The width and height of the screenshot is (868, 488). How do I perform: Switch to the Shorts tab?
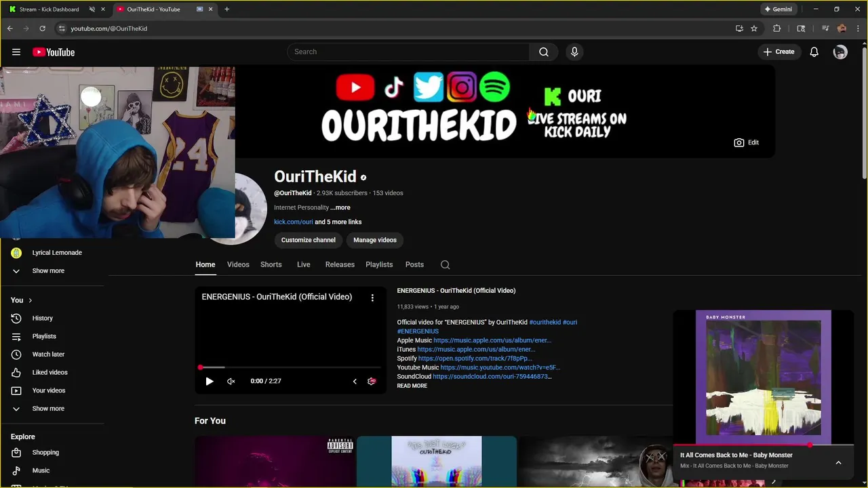tap(271, 264)
